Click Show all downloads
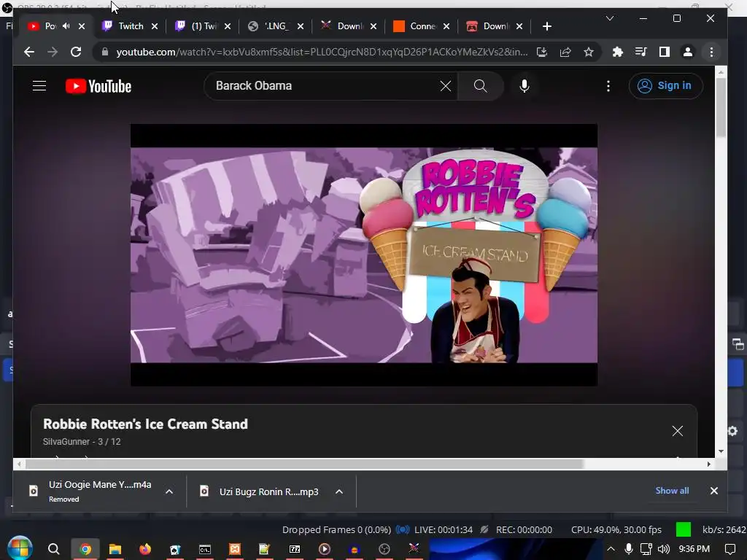 tap(672, 491)
